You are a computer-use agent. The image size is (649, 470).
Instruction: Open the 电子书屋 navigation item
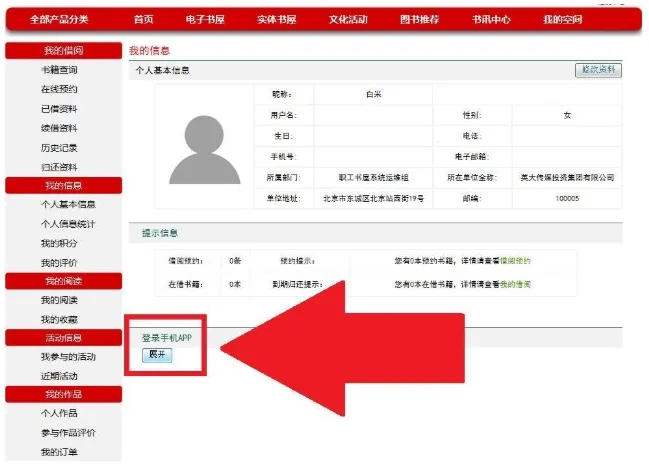click(205, 19)
